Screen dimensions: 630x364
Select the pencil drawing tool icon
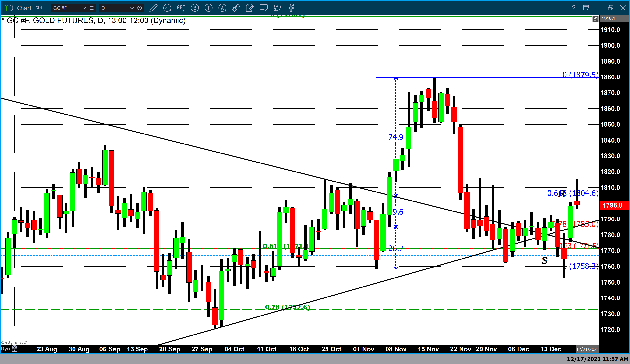tap(153, 8)
